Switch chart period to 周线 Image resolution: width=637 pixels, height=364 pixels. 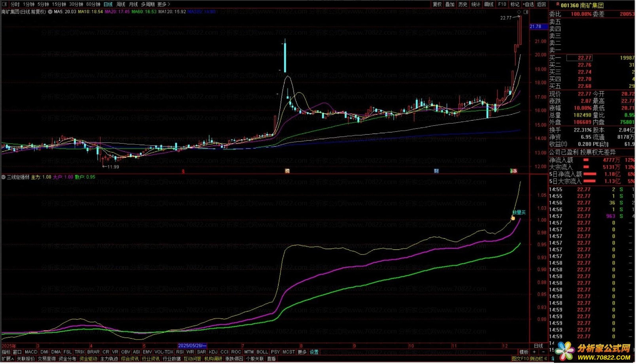click(121, 4)
